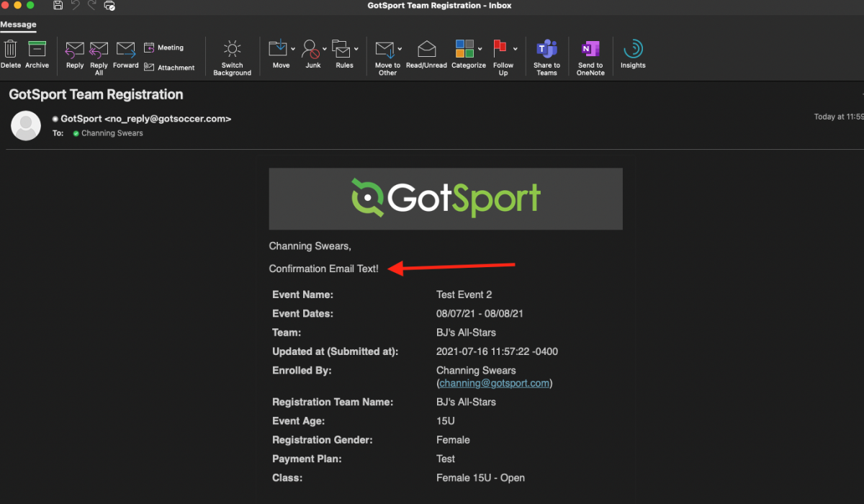Mark message as Junk
This screenshot has height=504, width=864.
(312, 55)
